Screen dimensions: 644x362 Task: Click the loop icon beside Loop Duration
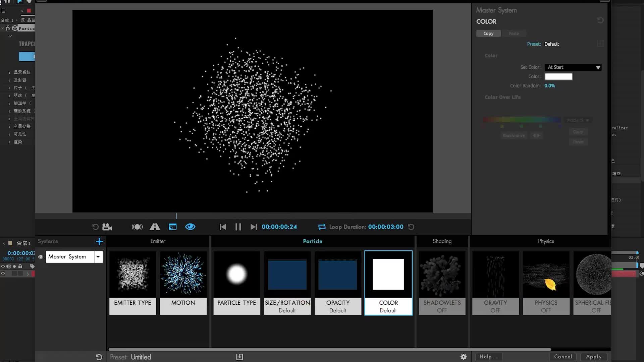pyautogui.click(x=322, y=227)
